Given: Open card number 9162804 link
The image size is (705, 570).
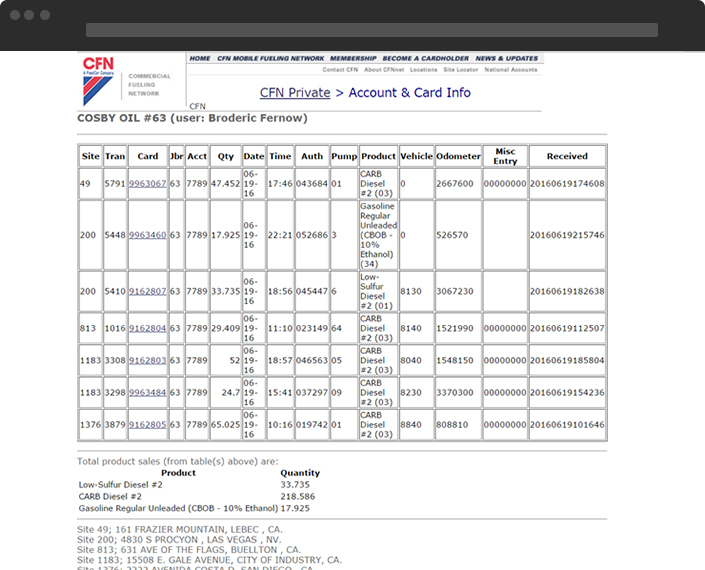Looking at the screenshot, I should [x=147, y=328].
